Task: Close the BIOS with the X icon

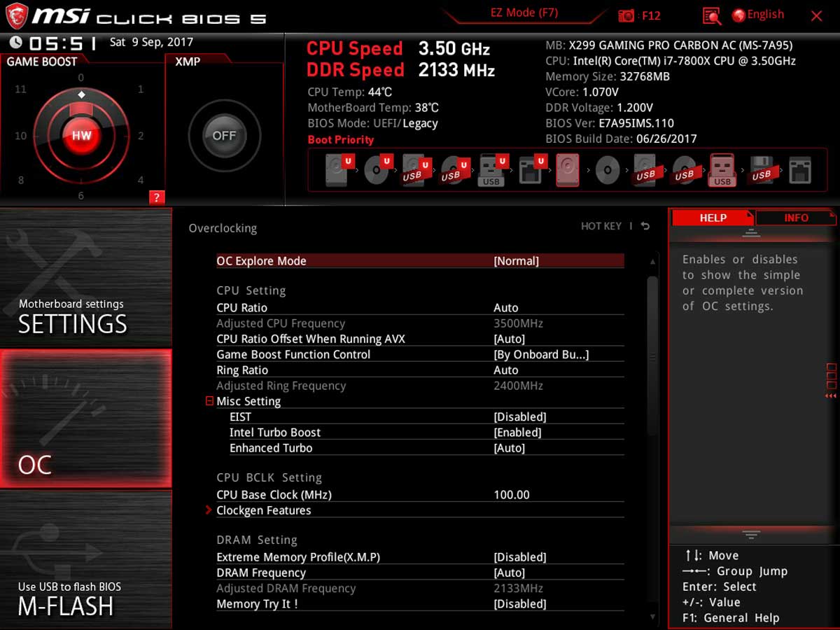Action: pos(816,15)
